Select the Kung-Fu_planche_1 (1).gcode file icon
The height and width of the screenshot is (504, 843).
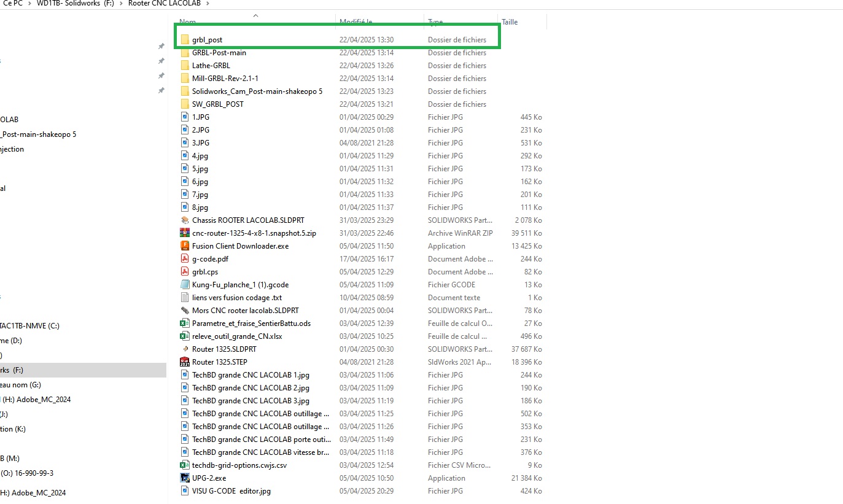185,285
